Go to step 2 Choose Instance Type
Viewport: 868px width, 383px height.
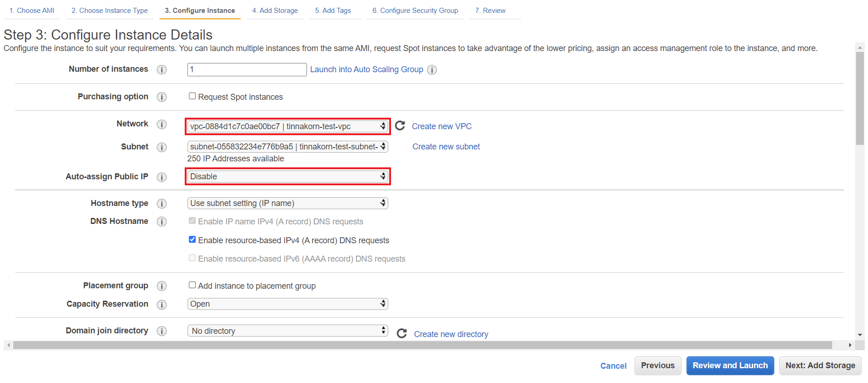(x=110, y=11)
